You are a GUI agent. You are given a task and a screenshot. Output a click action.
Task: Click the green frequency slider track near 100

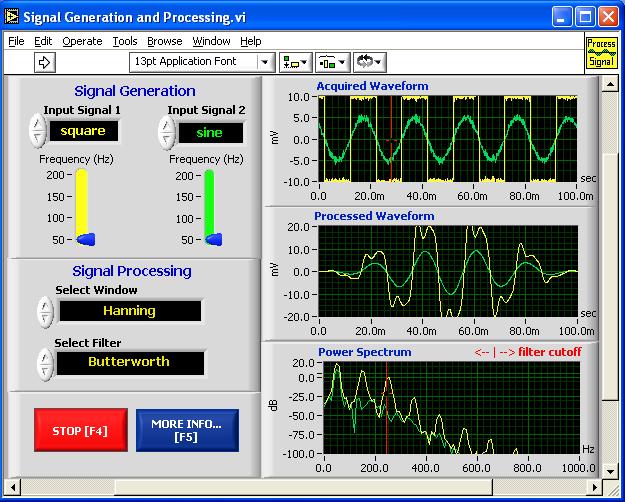209,219
